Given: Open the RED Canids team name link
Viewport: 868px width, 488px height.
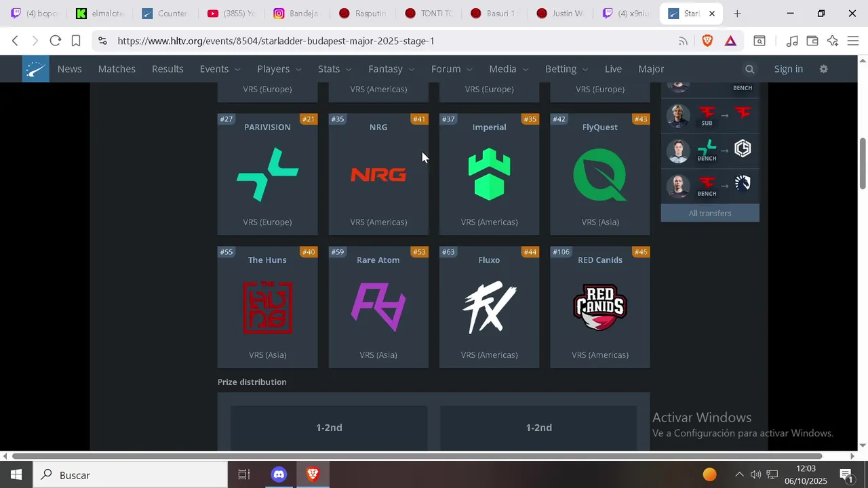Looking at the screenshot, I should pyautogui.click(x=600, y=260).
